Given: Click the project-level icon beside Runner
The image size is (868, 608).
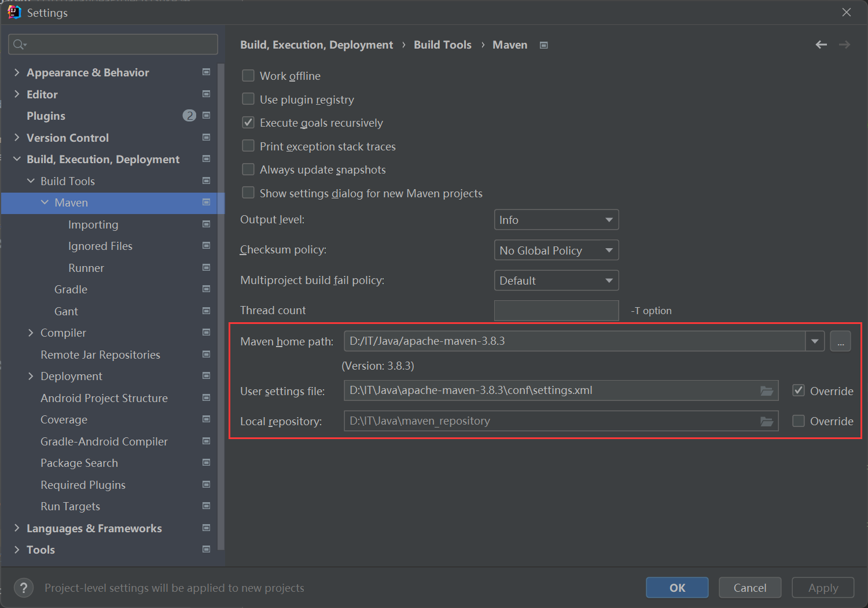Looking at the screenshot, I should tap(206, 267).
